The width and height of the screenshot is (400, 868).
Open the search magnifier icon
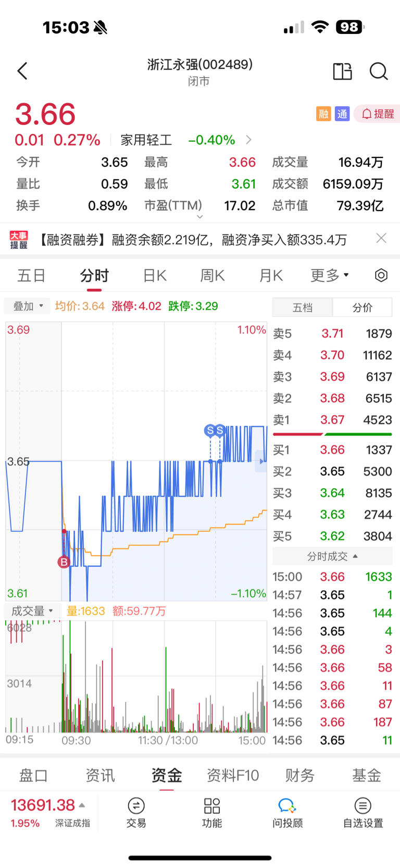click(x=379, y=71)
